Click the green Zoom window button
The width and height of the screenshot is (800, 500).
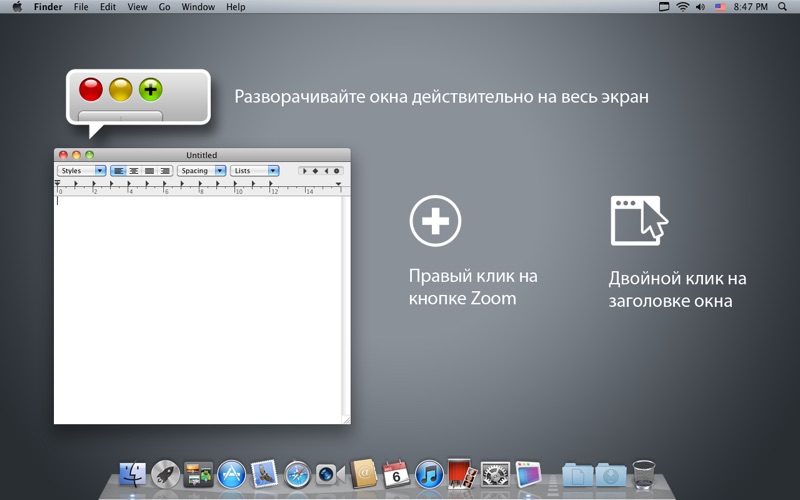coord(89,155)
